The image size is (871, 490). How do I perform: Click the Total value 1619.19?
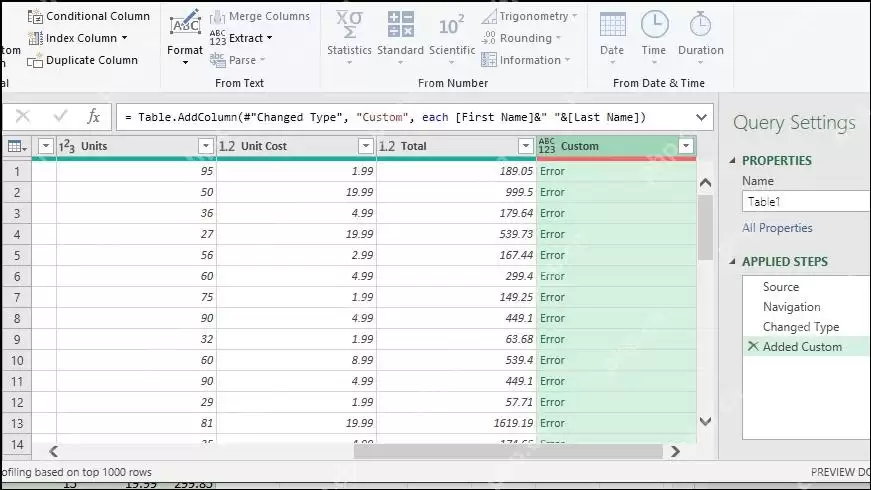tap(513, 423)
